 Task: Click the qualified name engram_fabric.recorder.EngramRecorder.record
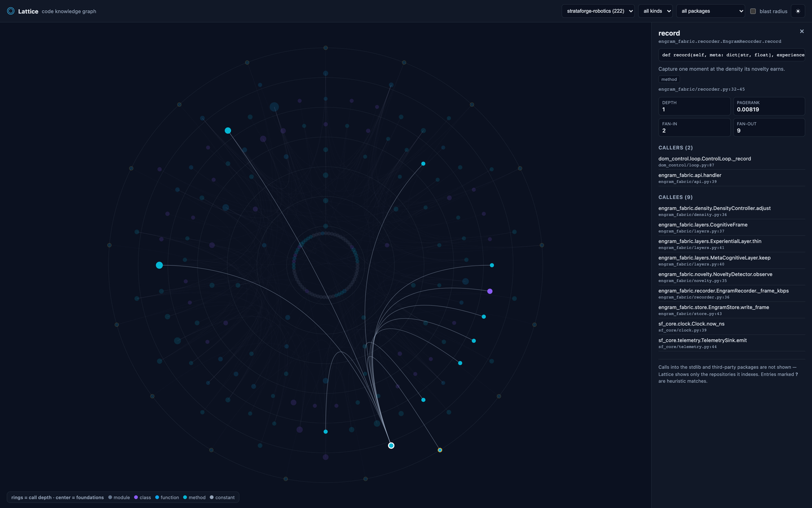(x=720, y=42)
